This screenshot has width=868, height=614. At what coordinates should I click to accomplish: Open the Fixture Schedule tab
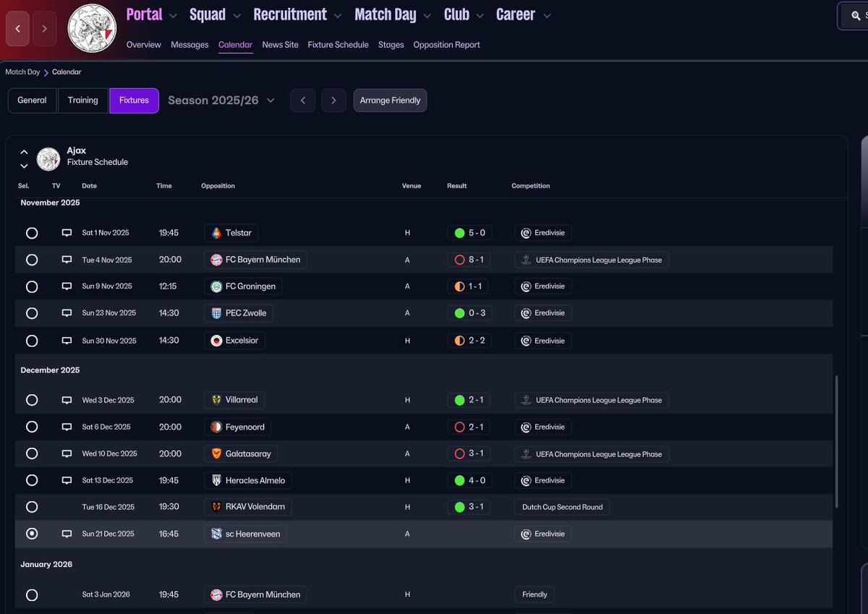coord(338,45)
